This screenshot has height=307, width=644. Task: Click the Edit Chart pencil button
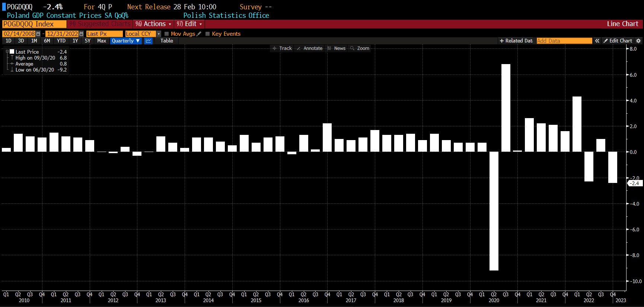[x=618, y=41]
